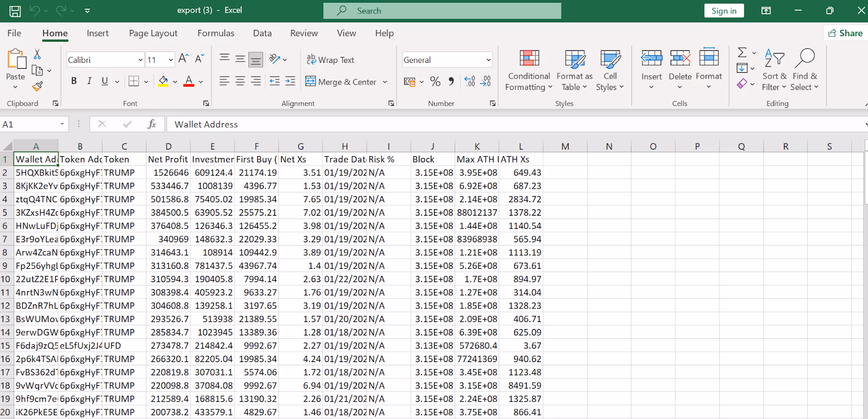Image resolution: width=868 pixels, height=419 pixels.
Task: Click the Sign in button
Action: click(724, 11)
